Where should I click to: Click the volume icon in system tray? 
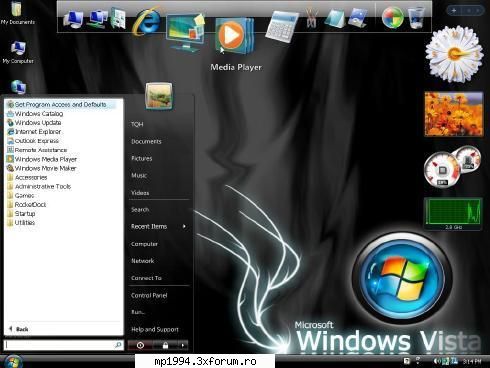coord(436,361)
